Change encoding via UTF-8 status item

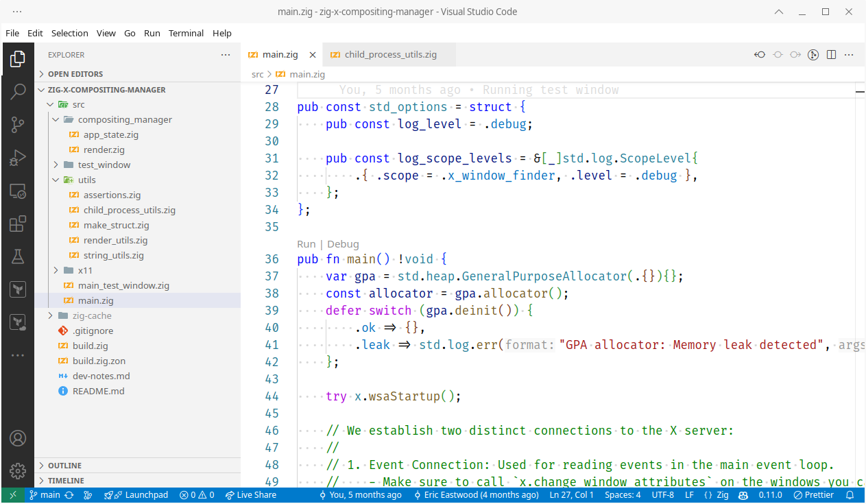[663, 495]
